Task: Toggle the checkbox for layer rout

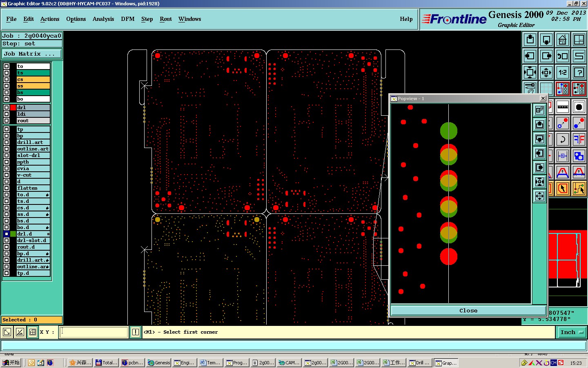Action: pyautogui.click(x=7, y=121)
